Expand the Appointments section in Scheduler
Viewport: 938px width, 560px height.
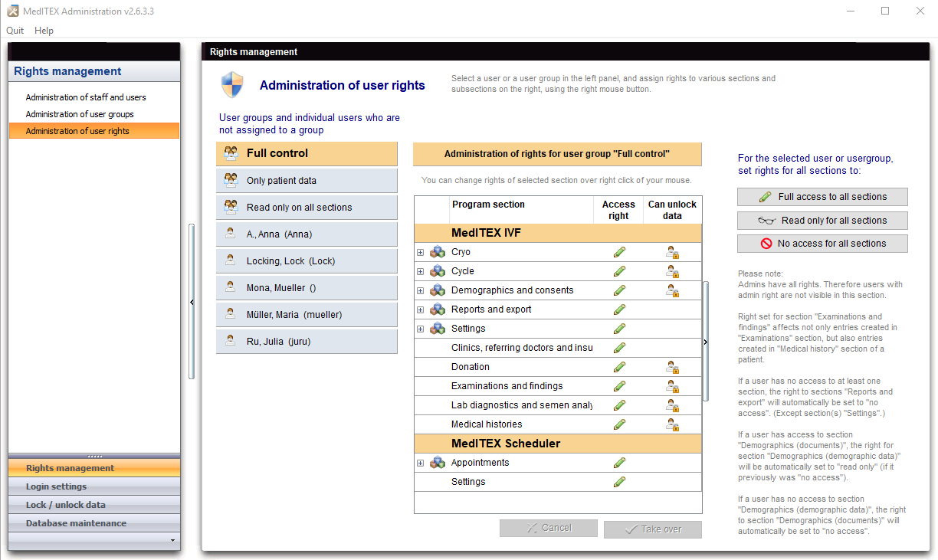420,463
